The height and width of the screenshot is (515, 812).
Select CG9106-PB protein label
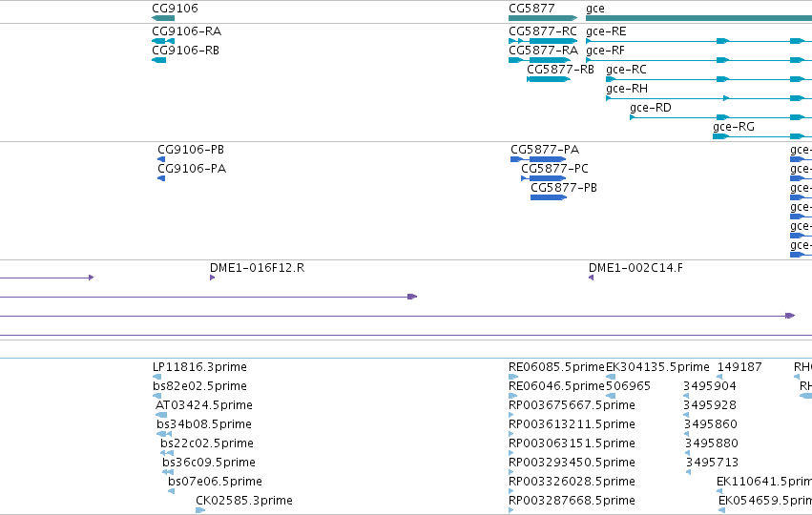(x=191, y=150)
